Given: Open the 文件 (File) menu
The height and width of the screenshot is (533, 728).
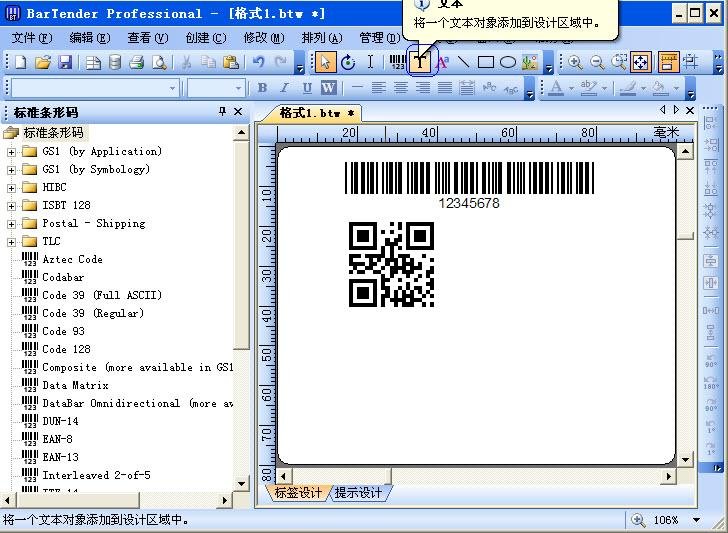Looking at the screenshot, I should click(31, 38).
